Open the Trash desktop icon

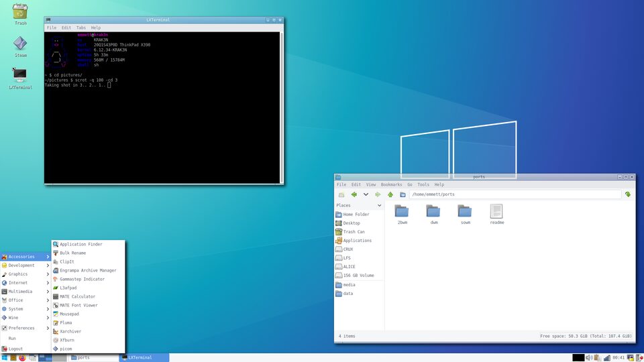pos(19,14)
